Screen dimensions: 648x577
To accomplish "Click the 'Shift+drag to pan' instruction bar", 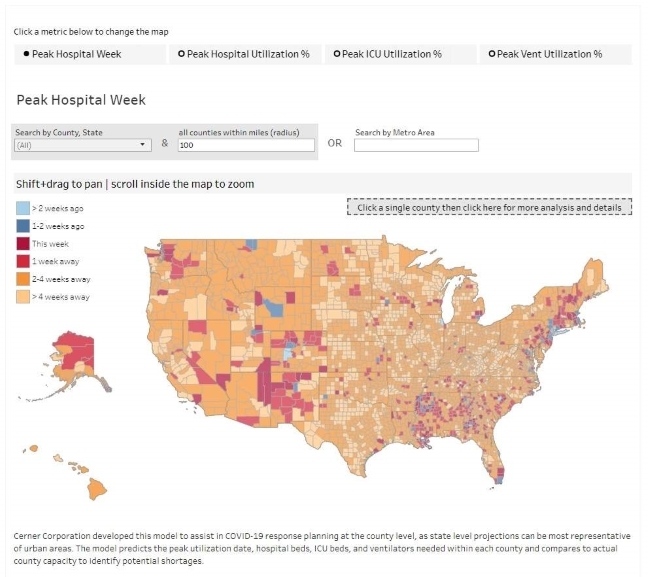I will click(x=135, y=184).
